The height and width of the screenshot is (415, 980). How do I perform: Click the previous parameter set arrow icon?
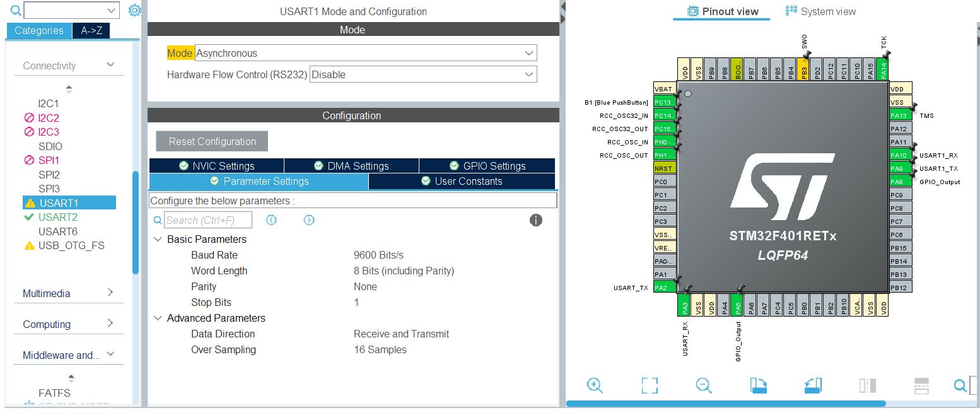pyautogui.click(x=272, y=219)
